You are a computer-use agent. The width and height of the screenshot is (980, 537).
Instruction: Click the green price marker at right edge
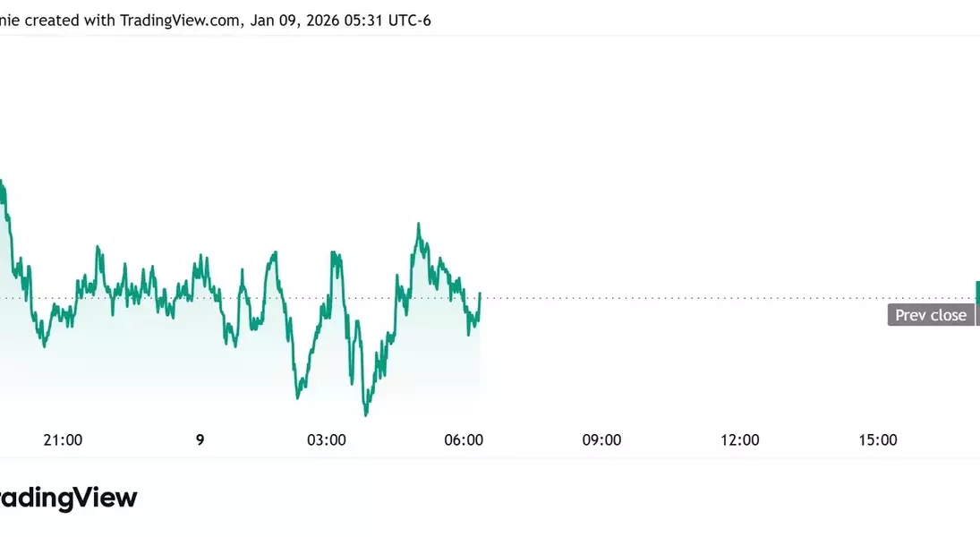977,292
